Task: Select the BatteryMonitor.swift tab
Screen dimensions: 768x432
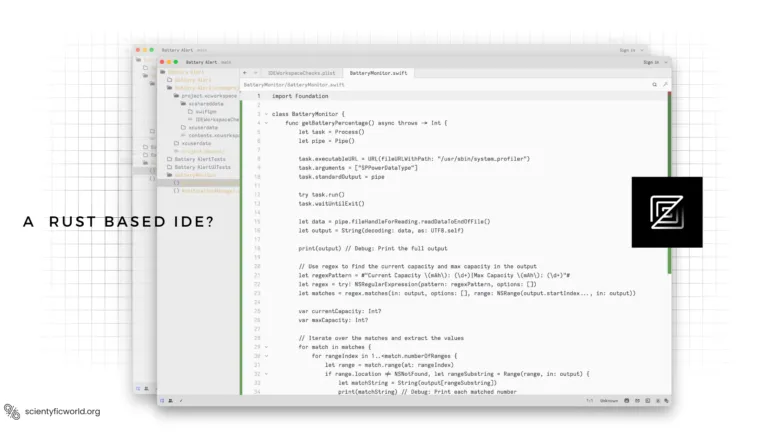Action: tap(378, 73)
